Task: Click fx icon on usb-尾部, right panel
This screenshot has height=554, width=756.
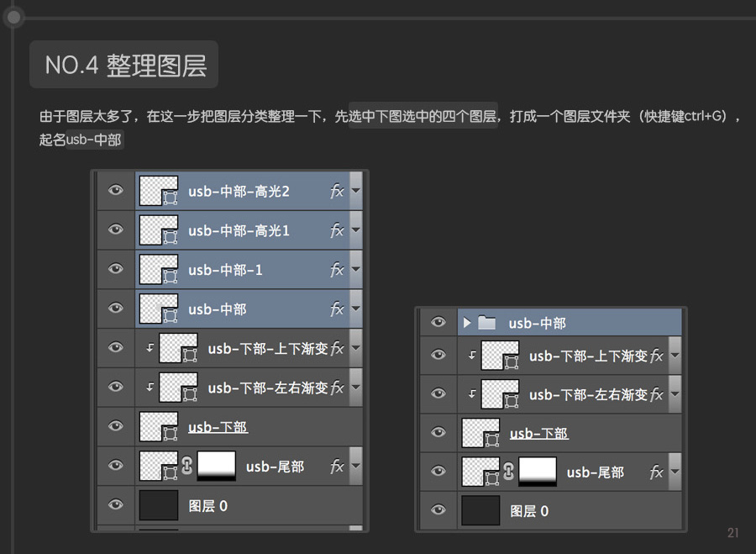Action: (657, 472)
